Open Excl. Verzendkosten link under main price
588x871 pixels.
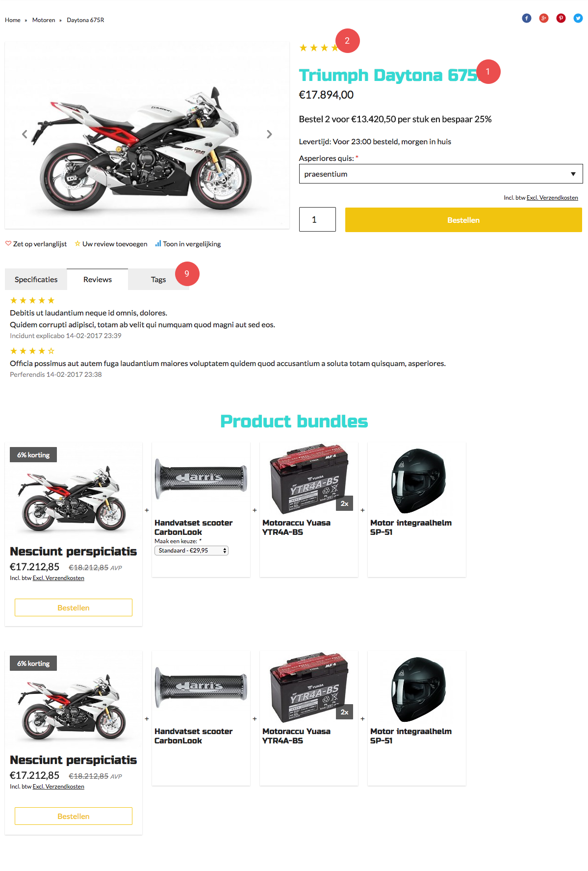tap(552, 198)
